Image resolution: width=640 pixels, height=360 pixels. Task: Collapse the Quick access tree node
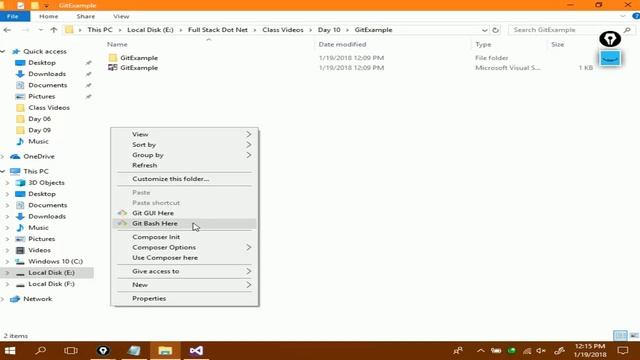tap(3, 51)
